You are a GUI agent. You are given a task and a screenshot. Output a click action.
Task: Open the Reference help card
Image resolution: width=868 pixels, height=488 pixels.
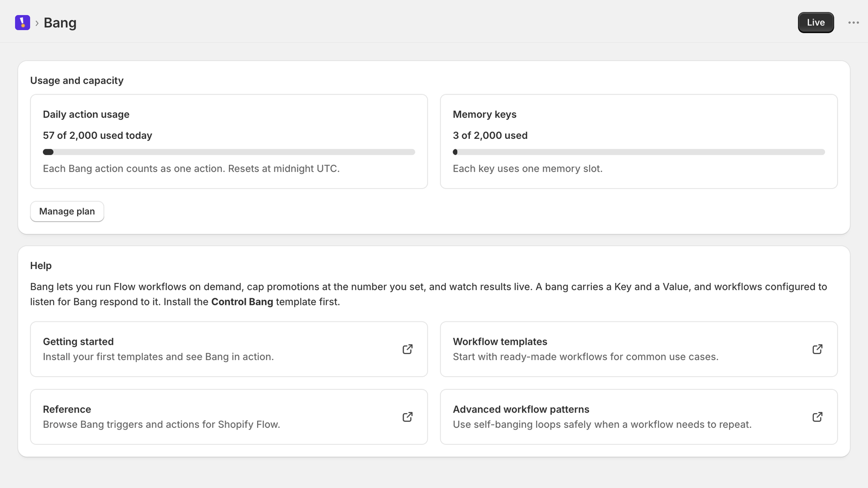click(229, 417)
